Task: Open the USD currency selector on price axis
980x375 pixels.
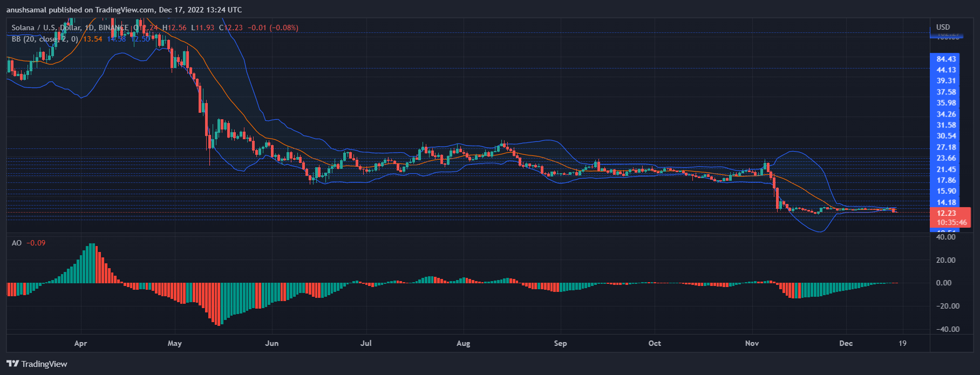Action: pos(943,27)
